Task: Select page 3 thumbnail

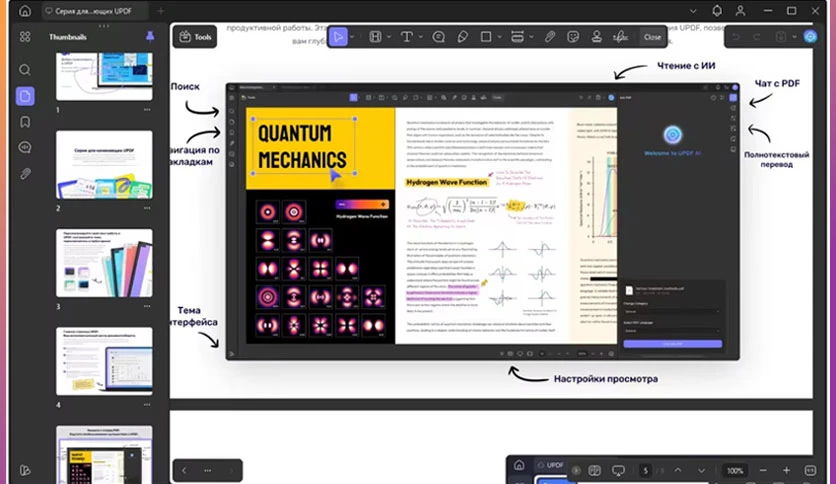Action: tap(104, 263)
